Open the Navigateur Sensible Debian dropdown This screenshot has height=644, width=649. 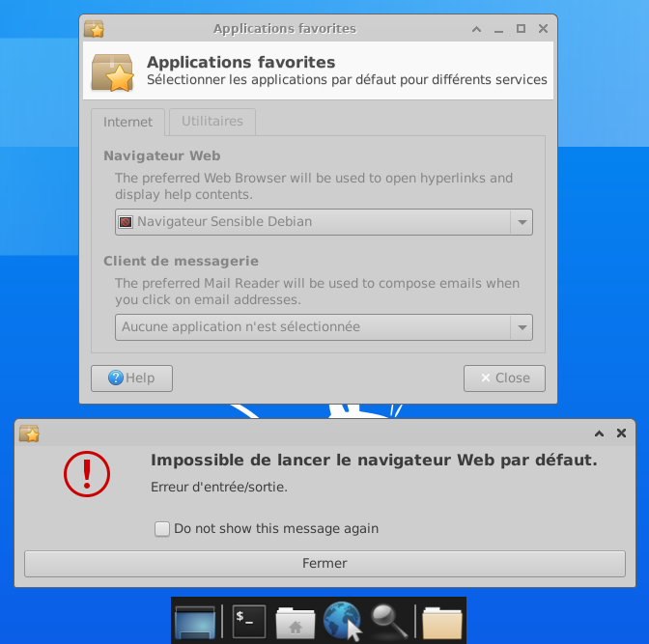tap(324, 222)
